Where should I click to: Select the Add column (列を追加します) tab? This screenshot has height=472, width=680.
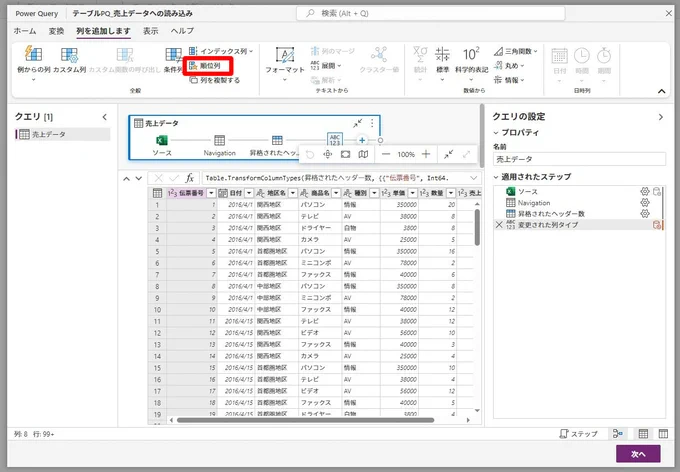103,31
